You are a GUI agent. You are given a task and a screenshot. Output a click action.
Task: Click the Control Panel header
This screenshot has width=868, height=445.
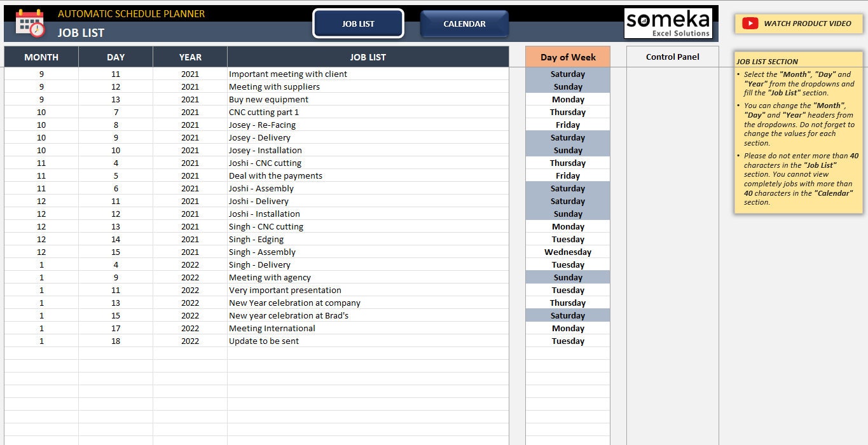pyautogui.click(x=672, y=57)
